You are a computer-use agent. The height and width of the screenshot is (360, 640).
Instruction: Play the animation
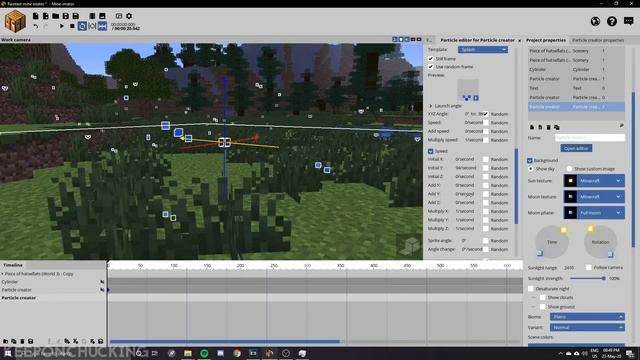pyautogui.click(x=62, y=26)
